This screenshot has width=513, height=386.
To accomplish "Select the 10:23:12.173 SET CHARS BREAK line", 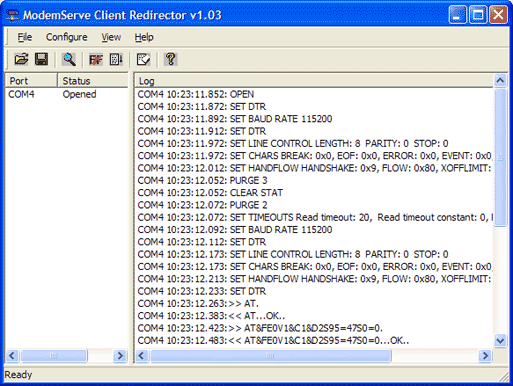I will [x=314, y=267].
